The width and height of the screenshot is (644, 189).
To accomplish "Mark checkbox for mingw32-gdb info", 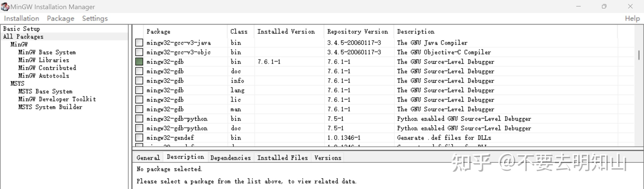I will click(139, 80).
